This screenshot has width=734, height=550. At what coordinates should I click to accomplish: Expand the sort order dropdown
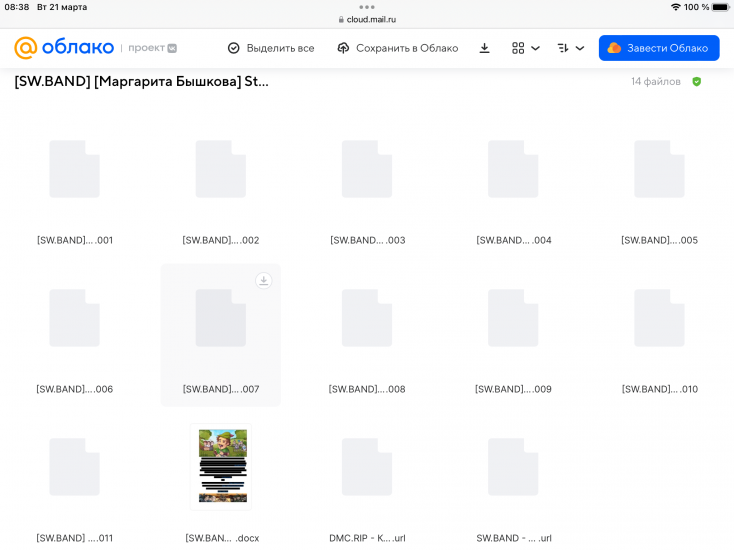(x=570, y=48)
